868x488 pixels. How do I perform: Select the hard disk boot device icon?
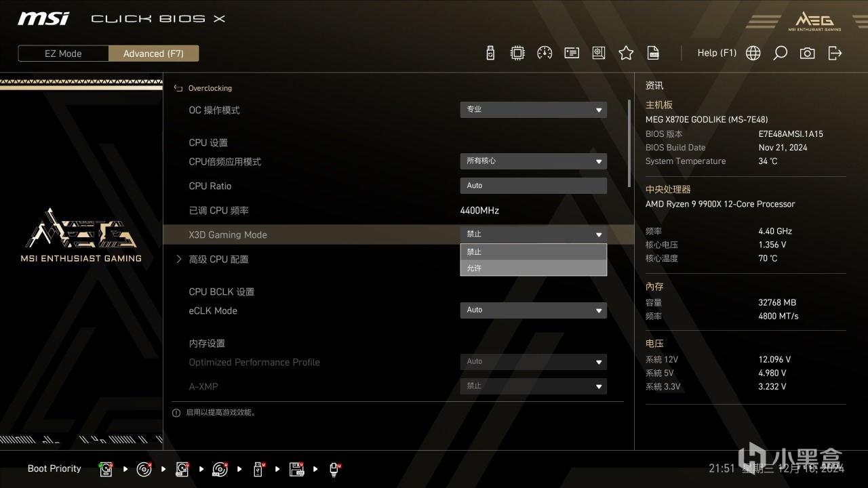click(106, 468)
